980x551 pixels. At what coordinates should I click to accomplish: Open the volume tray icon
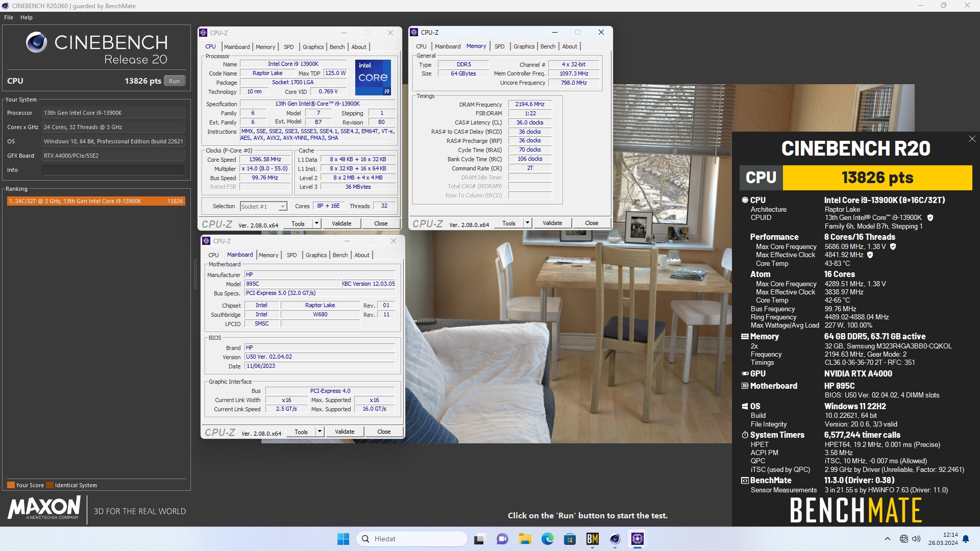tap(916, 539)
